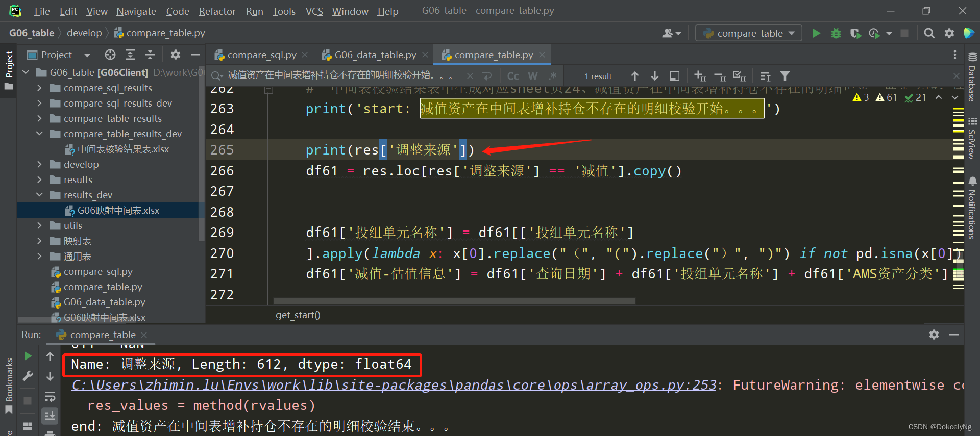Collapse all project tree nodes icon
The width and height of the screenshot is (980, 436).
point(150,55)
